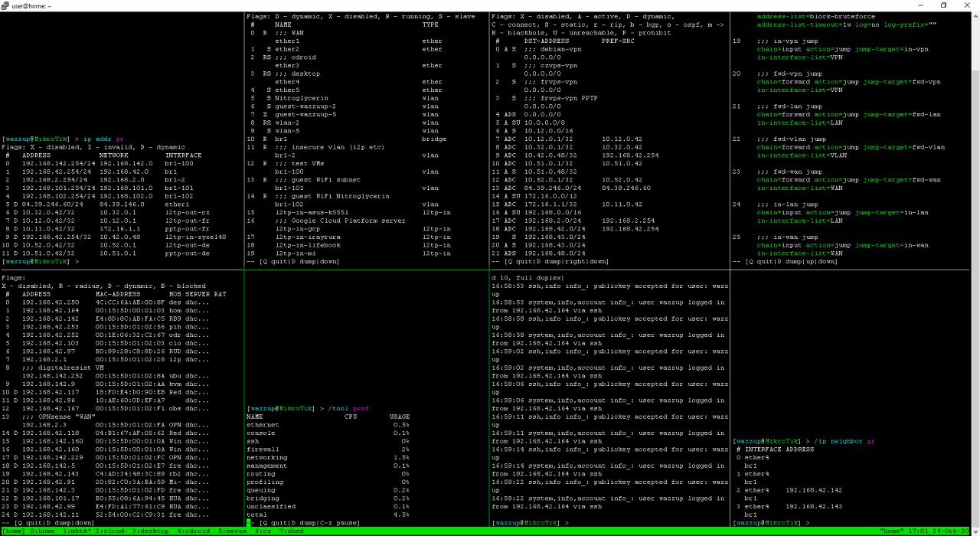This screenshot has height=536, width=980.
Task: Click the [home] session name in status bar
Action: [15, 530]
